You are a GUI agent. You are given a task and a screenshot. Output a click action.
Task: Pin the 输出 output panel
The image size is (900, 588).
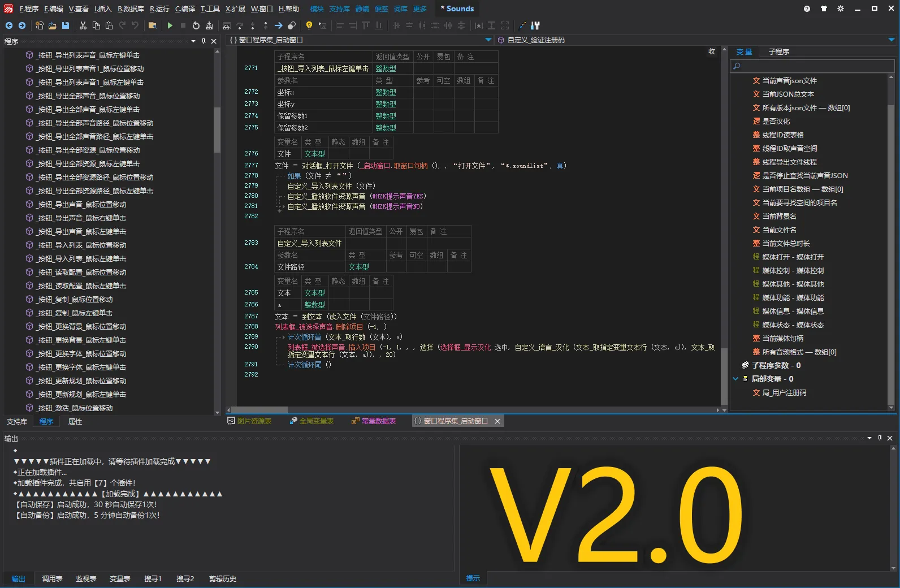[880, 438]
